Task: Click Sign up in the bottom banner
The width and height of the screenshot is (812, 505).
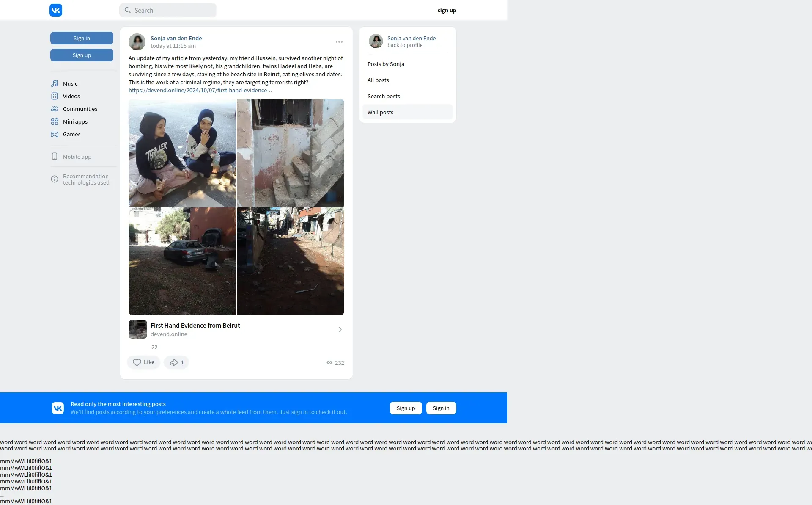Action: pos(406,408)
